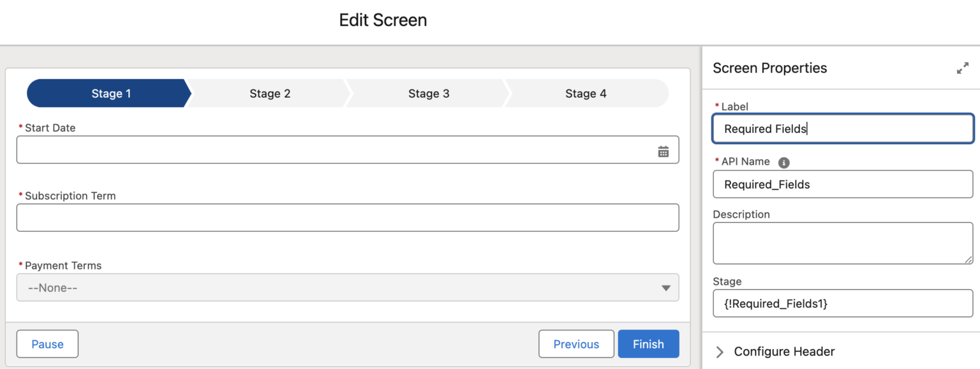The image size is (980, 369).
Task: Pause the flow
Action: (x=47, y=343)
